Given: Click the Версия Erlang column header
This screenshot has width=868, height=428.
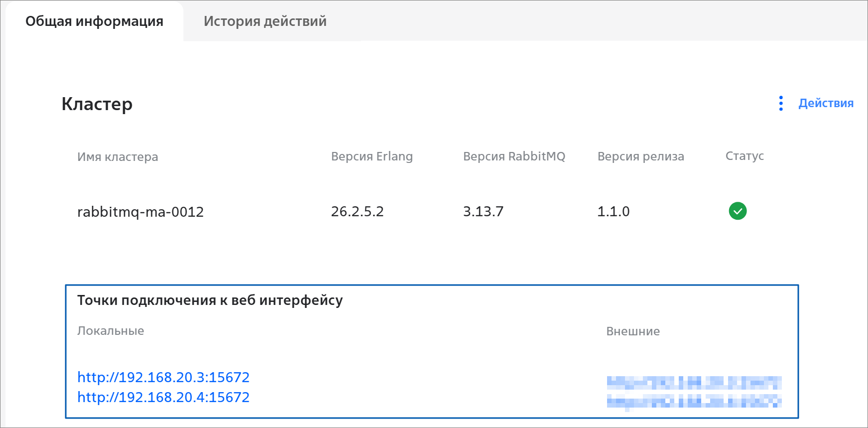Looking at the screenshot, I should click(372, 156).
